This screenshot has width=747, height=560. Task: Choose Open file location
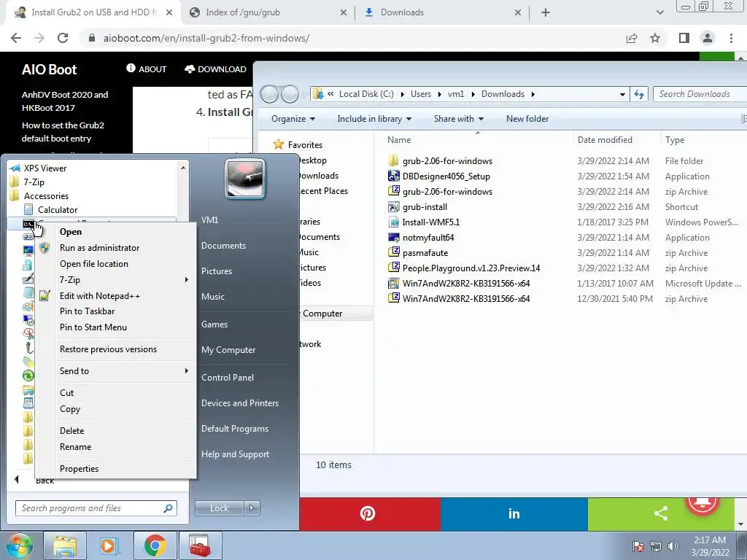click(94, 264)
